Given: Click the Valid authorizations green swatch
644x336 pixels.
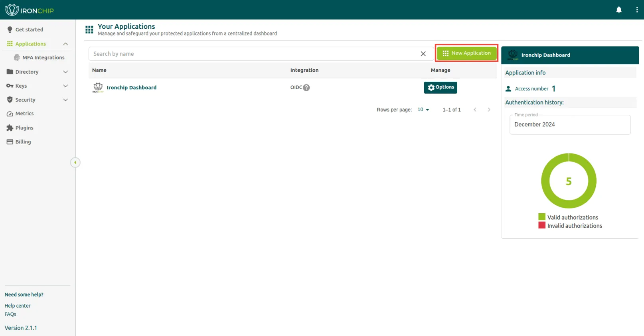Looking at the screenshot, I should click(541, 217).
